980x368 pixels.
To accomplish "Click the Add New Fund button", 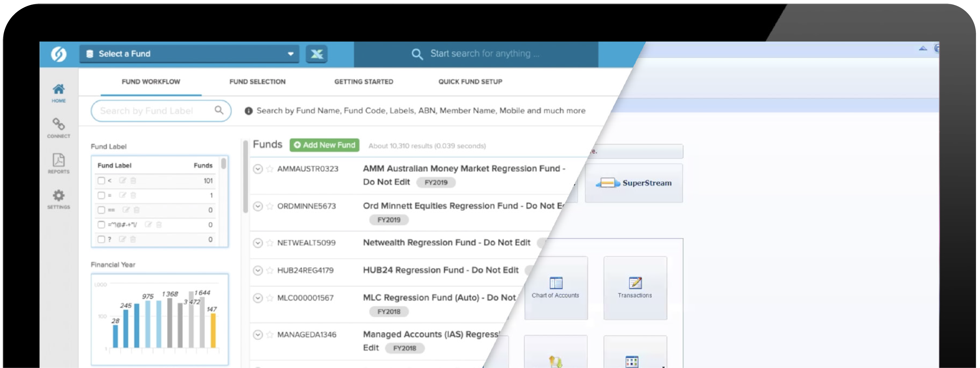I will coord(324,145).
